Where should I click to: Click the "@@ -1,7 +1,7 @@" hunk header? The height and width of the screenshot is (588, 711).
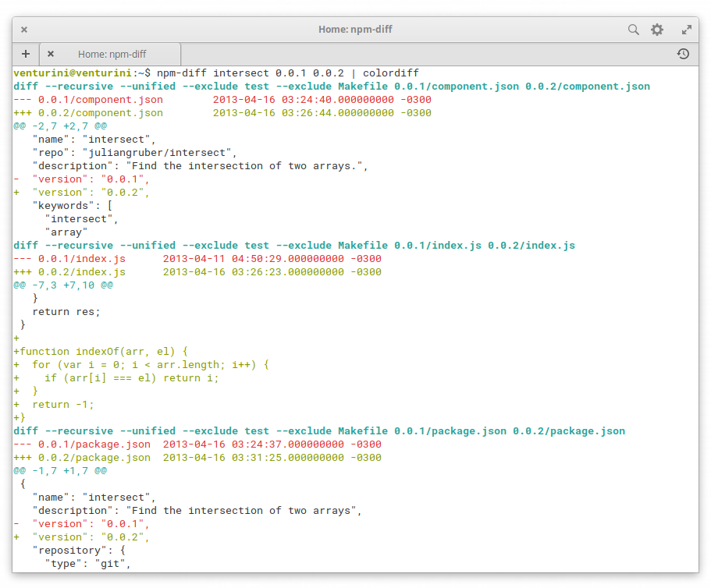pos(60,471)
